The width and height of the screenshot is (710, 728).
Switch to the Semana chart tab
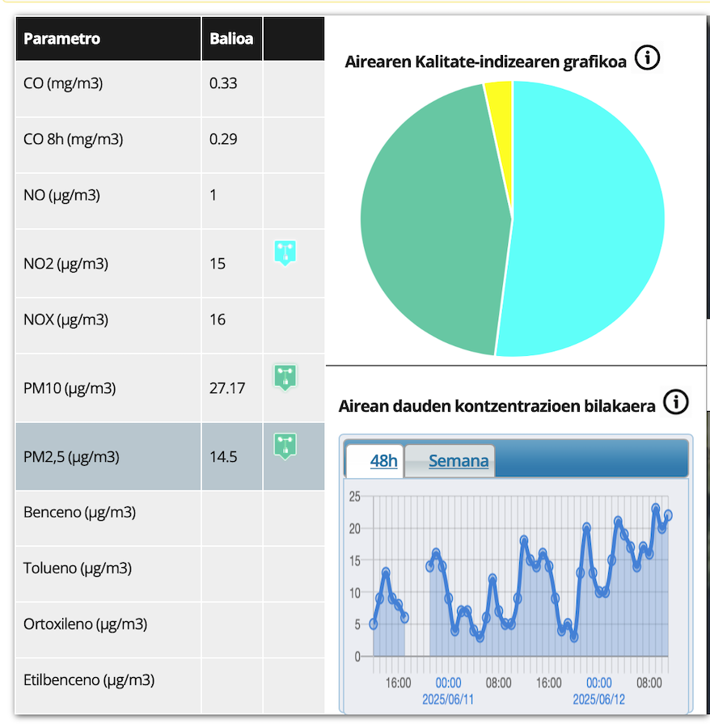(458, 461)
